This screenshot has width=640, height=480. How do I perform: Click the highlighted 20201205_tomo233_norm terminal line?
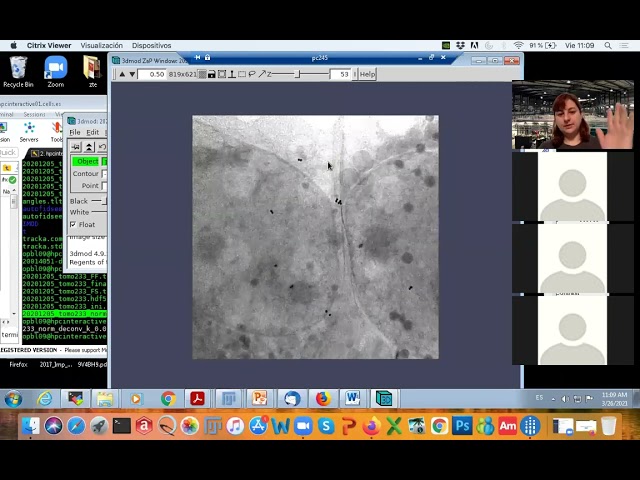pyautogui.click(x=64, y=314)
